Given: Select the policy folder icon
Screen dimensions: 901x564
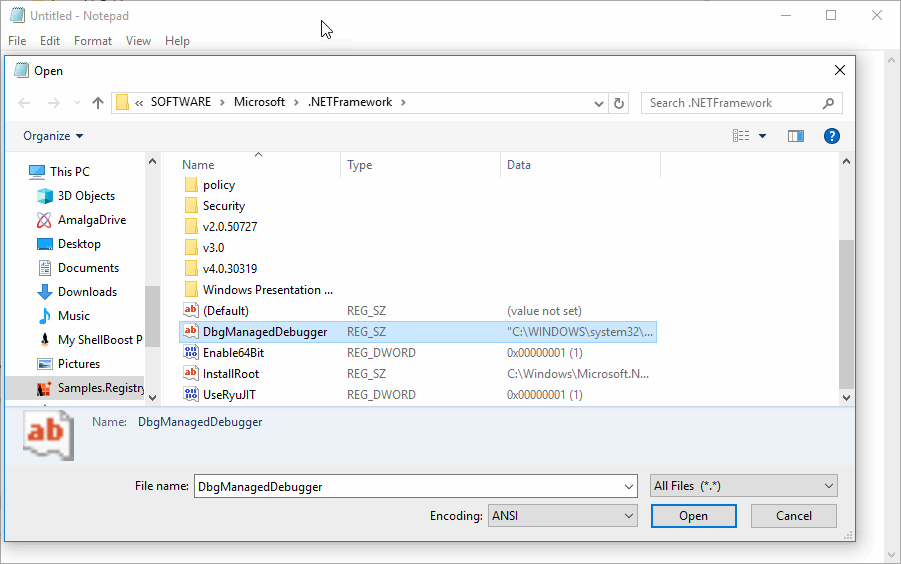Looking at the screenshot, I should tap(191, 185).
